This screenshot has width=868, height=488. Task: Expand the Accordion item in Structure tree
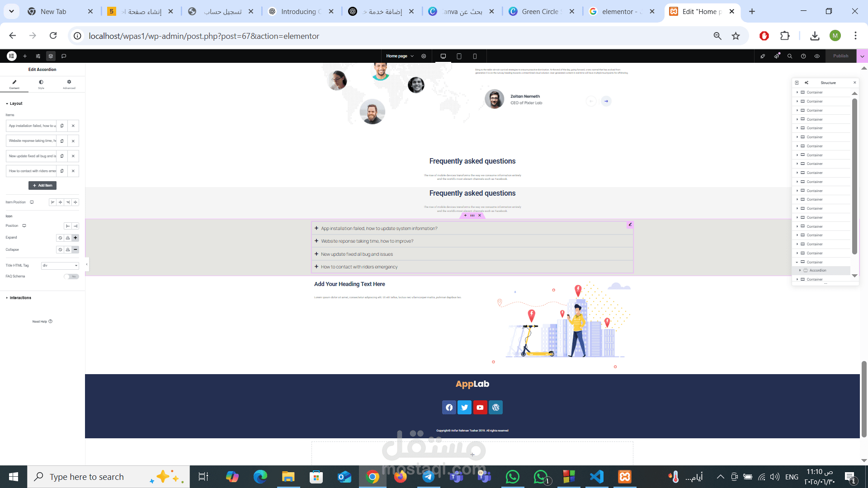tap(800, 270)
